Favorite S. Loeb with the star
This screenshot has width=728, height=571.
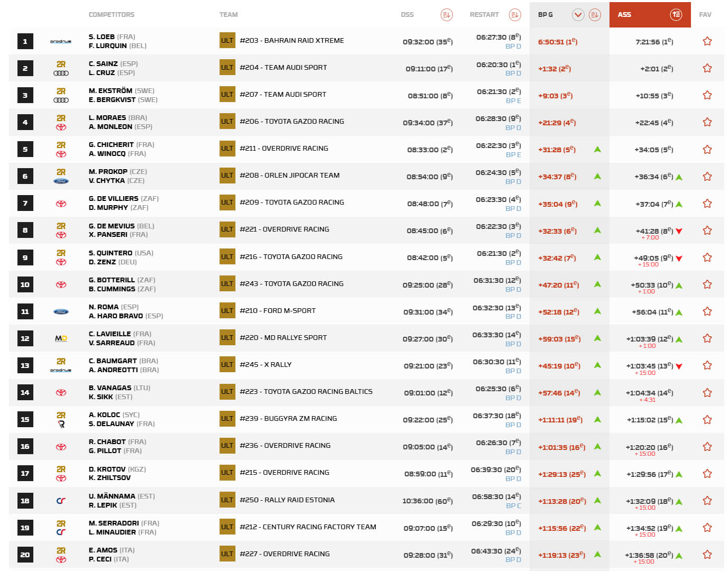707,41
